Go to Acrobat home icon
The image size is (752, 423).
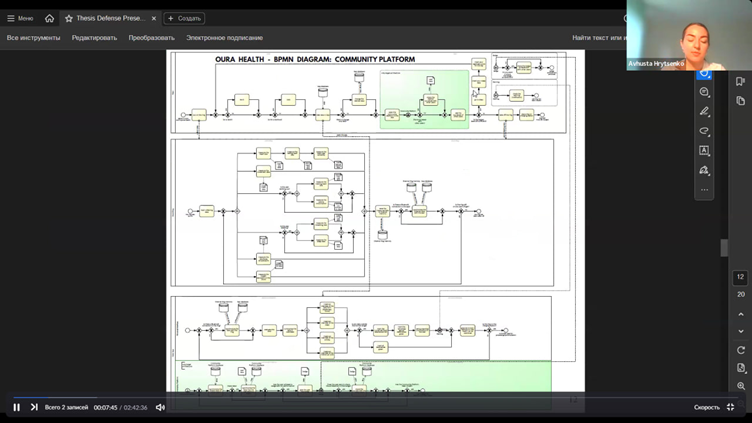(49, 18)
